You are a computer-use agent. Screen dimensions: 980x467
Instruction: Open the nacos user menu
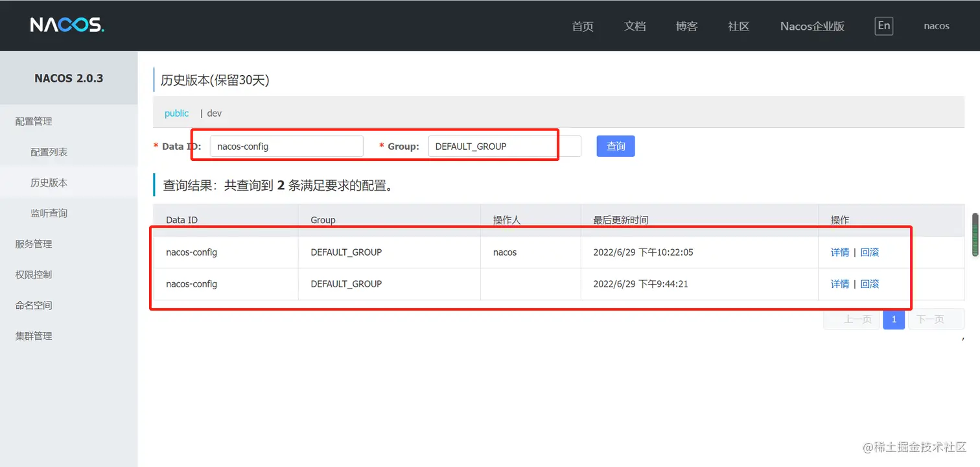(937, 26)
